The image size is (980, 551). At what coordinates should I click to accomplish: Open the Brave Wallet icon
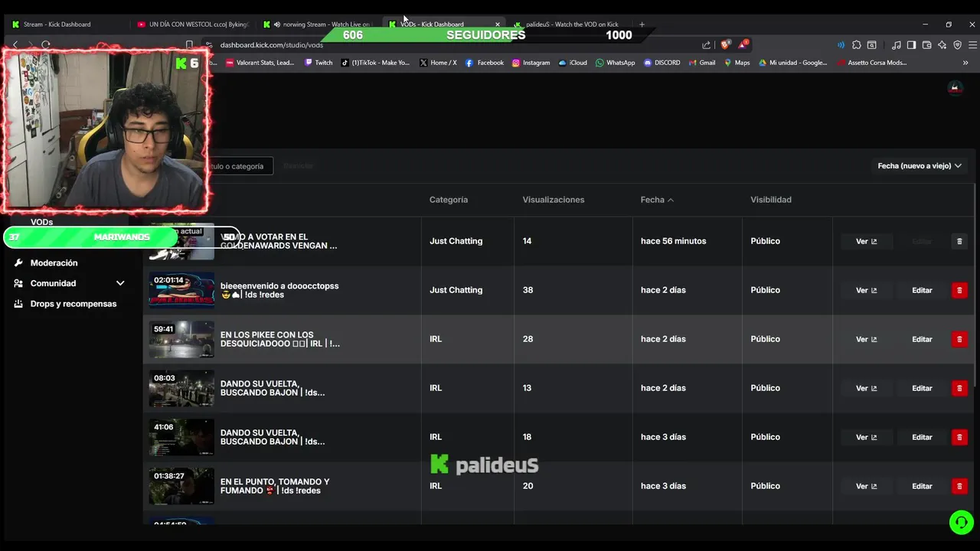tap(926, 45)
